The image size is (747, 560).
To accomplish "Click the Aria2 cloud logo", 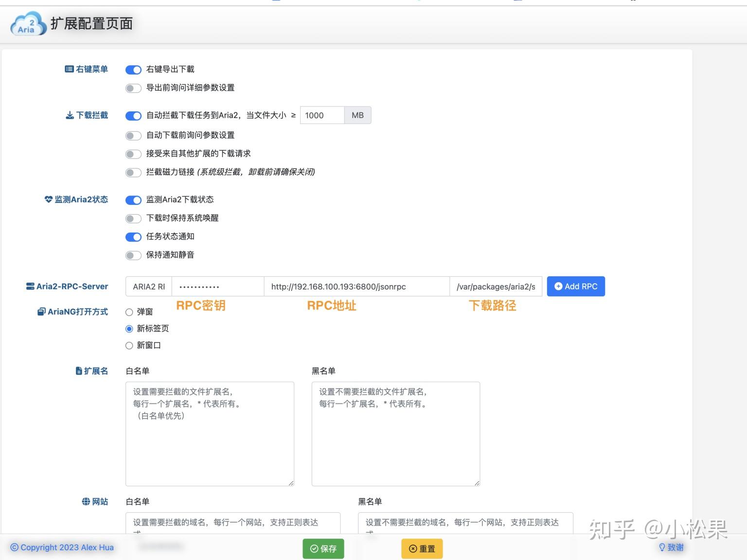I will (27, 24).
